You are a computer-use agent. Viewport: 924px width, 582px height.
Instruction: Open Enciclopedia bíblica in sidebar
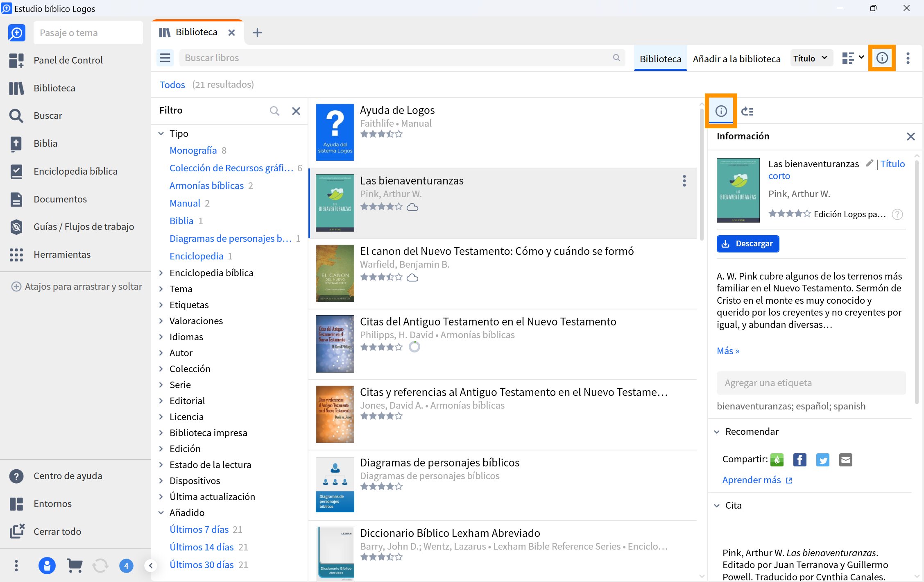coord(75,171)
